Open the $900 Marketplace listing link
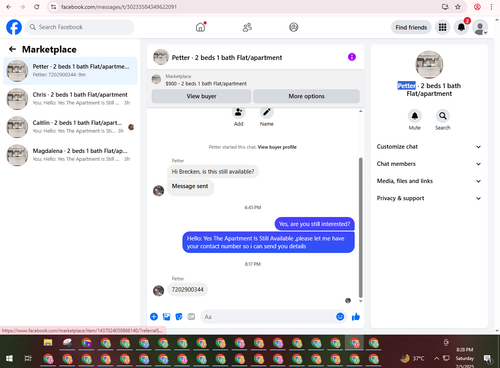Viewport: 500px width, 368px height. pos(206,84)
